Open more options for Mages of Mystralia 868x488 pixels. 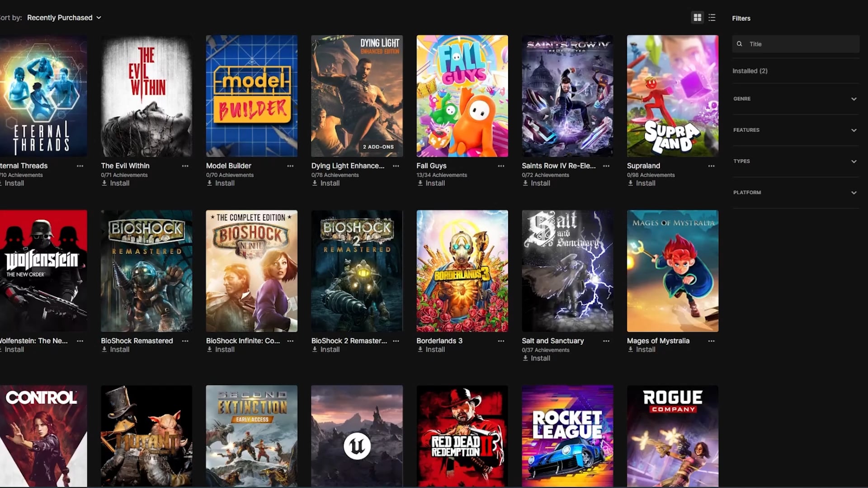click(712, 341)
